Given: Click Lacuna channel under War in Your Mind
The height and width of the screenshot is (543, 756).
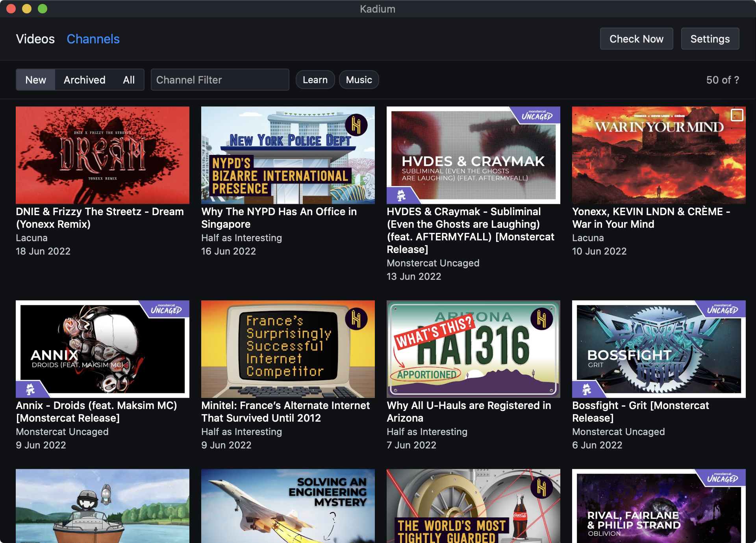Looking at the screenshot, I should tap(588, 238).
